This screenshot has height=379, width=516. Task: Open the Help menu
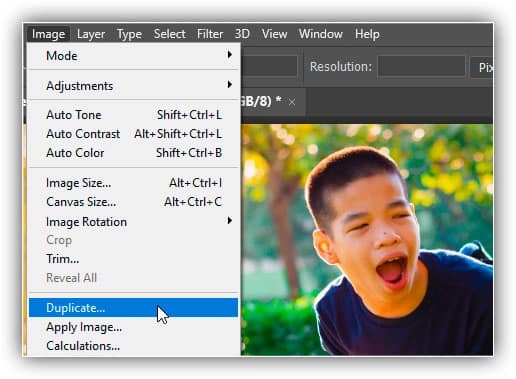coord(367,34)
